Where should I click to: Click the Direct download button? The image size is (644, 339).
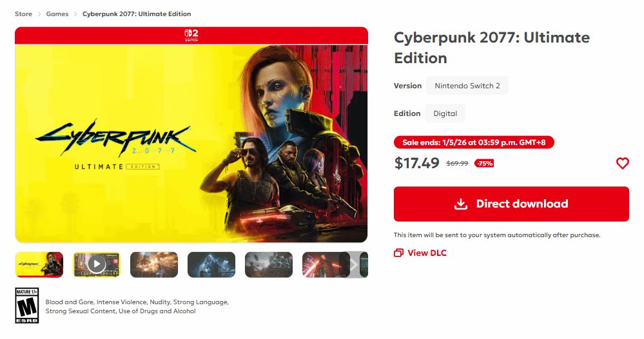[x=511, y=204]
